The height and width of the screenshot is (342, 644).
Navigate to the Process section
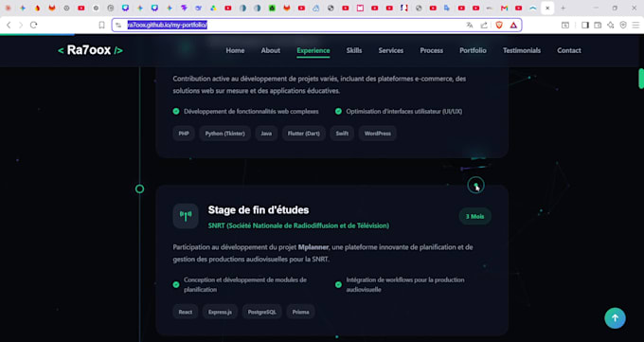coord(432,50)
